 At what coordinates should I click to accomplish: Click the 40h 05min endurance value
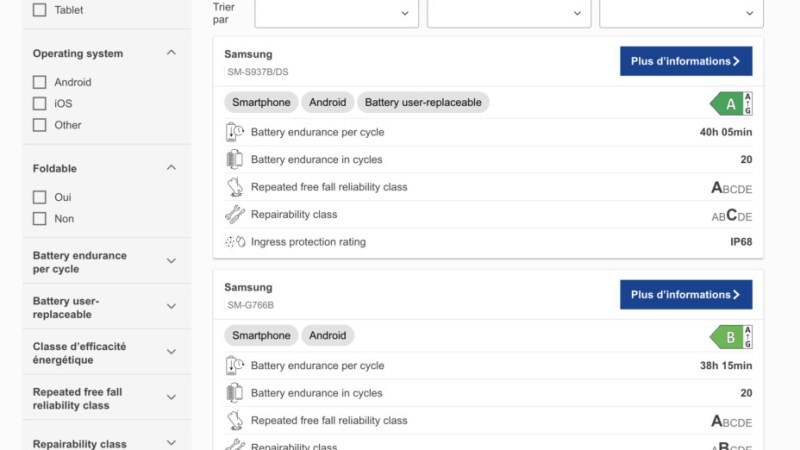[726, 132]
